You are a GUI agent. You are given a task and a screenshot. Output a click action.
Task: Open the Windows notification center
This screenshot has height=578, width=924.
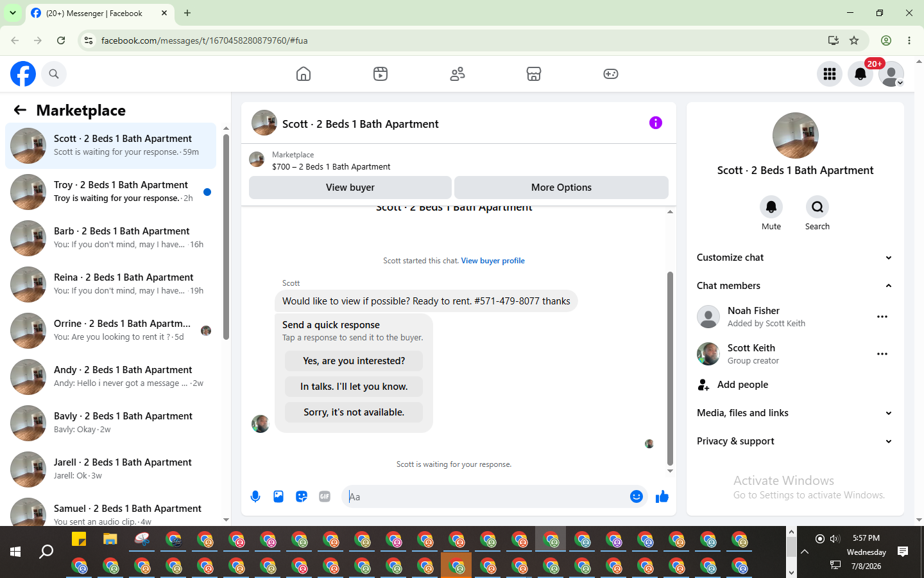point(903,552)
